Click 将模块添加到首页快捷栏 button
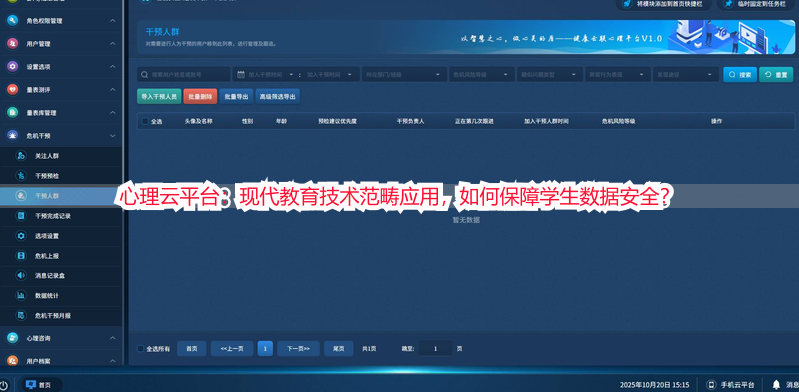This screenshot has width=799, height=392. [x=664, y=4]
